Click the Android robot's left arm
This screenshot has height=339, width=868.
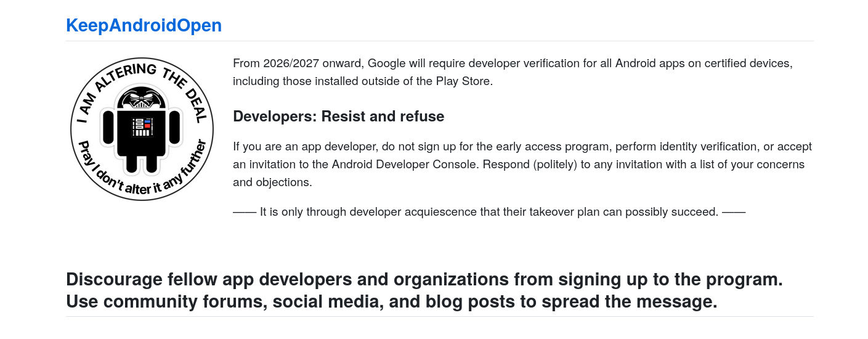click(108, 128)
